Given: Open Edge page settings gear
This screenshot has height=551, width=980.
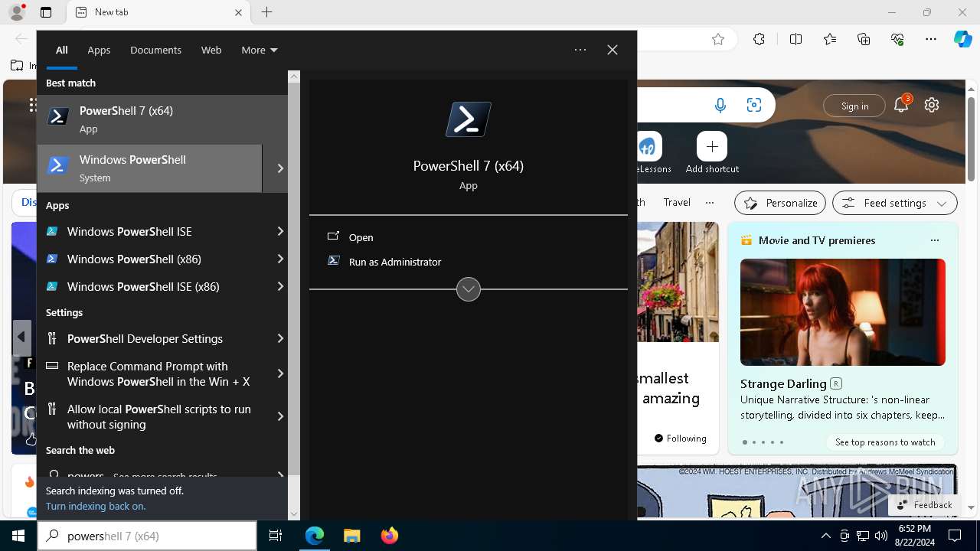Looking at the screenshot, I should (932, 105).
